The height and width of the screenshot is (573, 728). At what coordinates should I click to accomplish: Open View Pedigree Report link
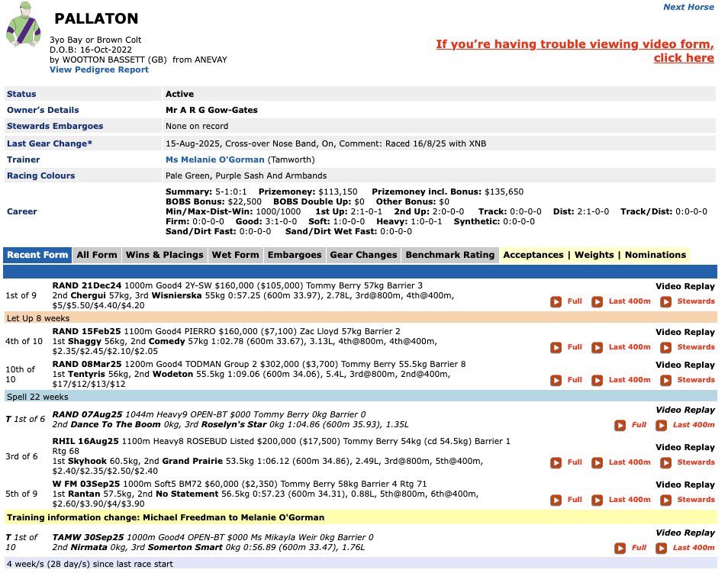tap(99, 69)
